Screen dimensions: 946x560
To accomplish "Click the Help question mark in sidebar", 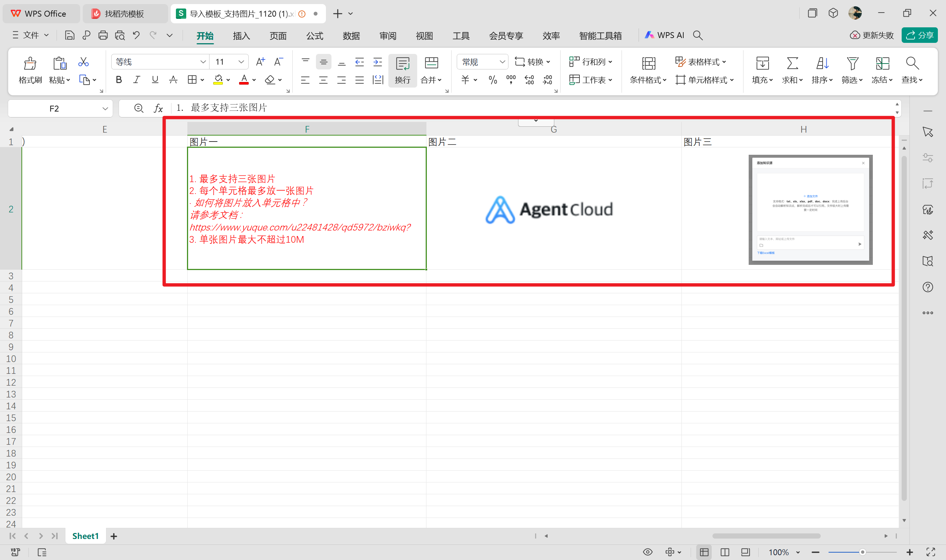I will tap(928, 287).
